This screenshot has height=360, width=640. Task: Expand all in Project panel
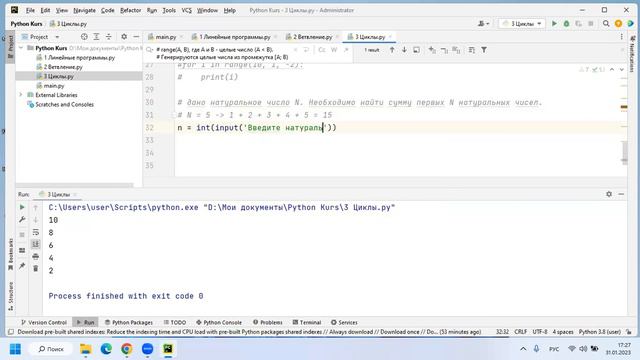pyautogui.click(x=96, y=37)
